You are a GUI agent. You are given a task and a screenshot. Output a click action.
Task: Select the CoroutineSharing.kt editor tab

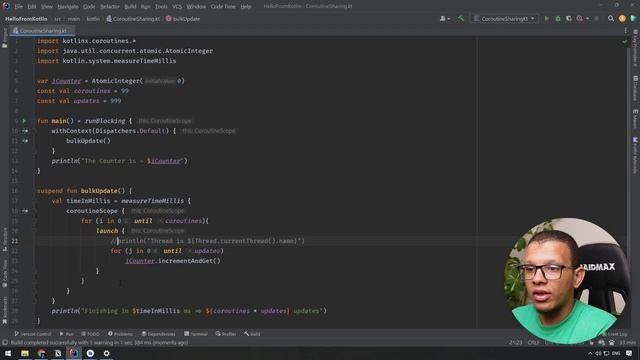click(43, 31)
